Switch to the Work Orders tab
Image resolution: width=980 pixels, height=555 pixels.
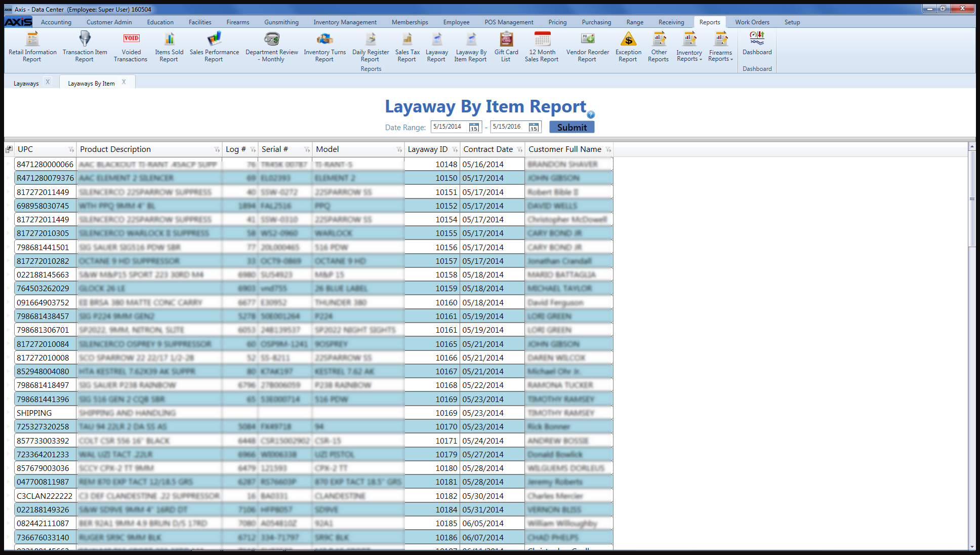point(752,22)
